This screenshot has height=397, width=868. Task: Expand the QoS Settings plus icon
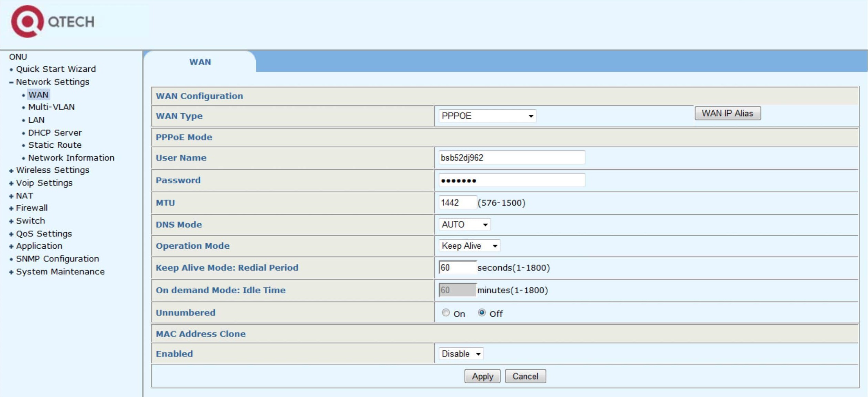pyautogui.click(x=11, y=234)
